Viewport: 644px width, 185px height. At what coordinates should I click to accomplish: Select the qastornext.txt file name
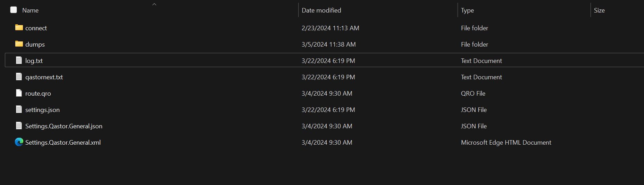(44, 77)
